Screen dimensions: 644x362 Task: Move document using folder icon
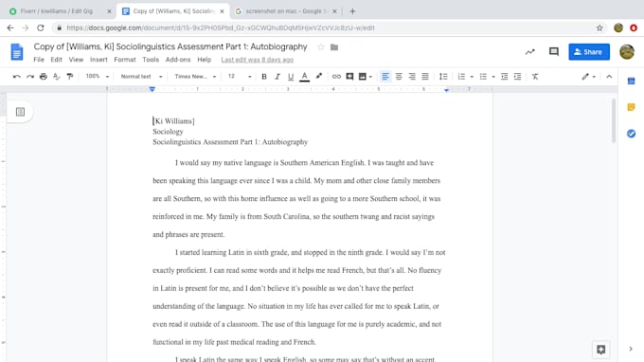pyautogui.click(x=334, y=47)
